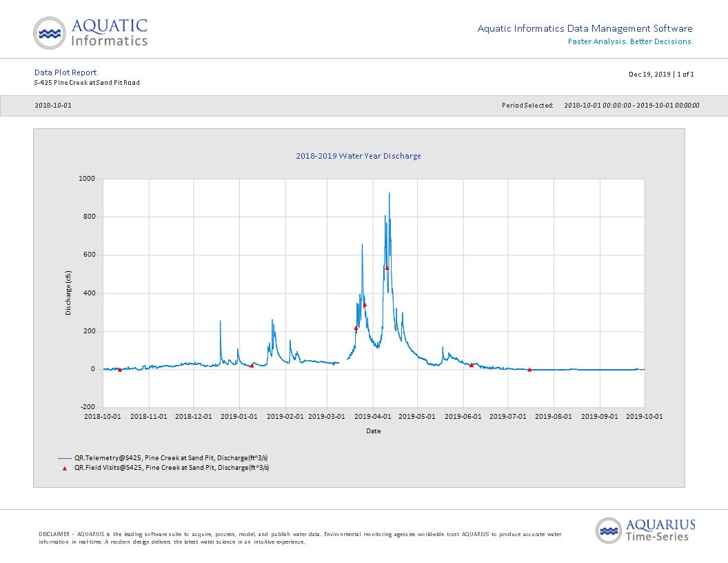Select the field visit marker near 535 cfs
Screen dimensions: 728x563
pos(387,268)
